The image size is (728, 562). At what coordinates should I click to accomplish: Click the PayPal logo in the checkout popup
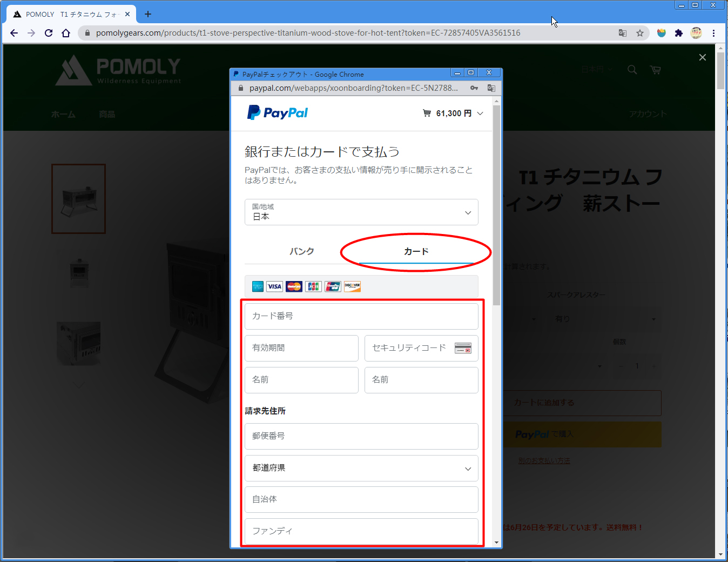coord(278,112)
